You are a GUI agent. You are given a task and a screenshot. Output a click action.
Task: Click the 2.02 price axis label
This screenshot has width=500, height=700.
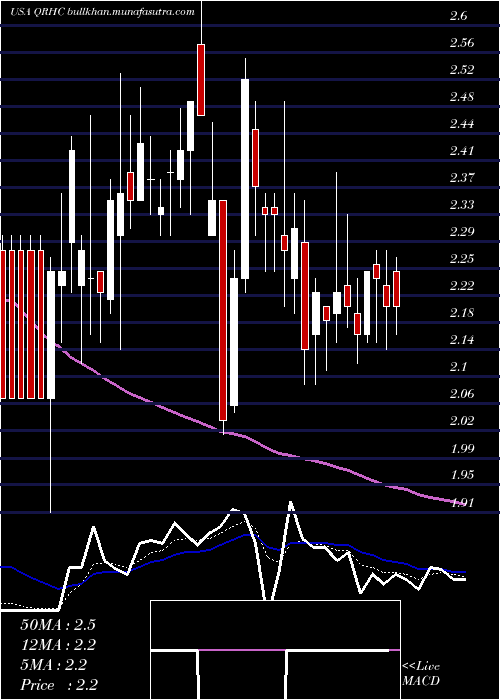pos(462,421)
